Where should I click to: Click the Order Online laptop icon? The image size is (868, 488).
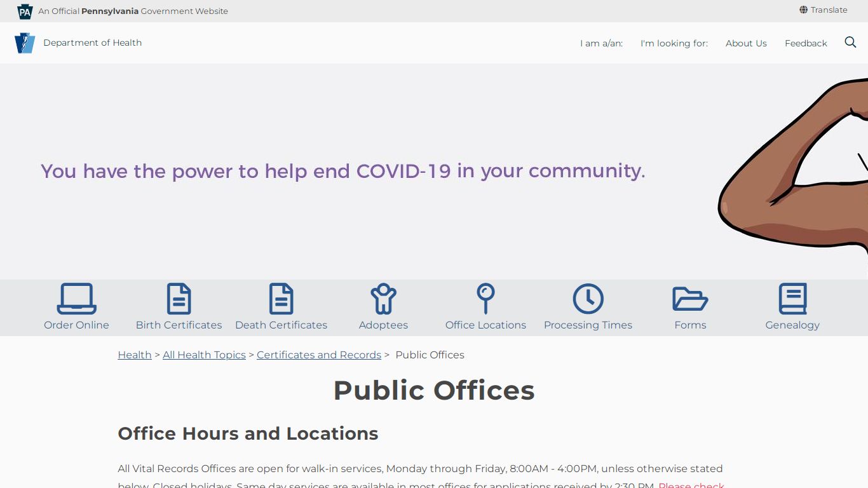click(x=76, y=299)
